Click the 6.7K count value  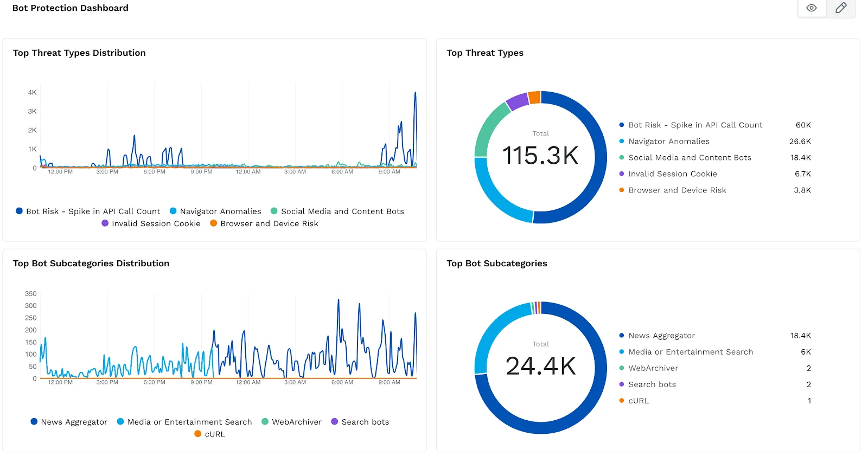click(x=803, y=174)
